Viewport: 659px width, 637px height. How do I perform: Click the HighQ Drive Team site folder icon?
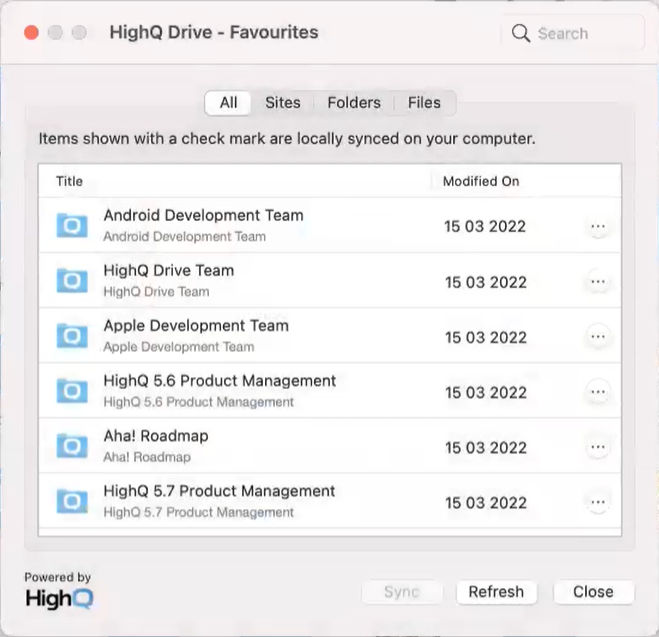tap(72, 281)
